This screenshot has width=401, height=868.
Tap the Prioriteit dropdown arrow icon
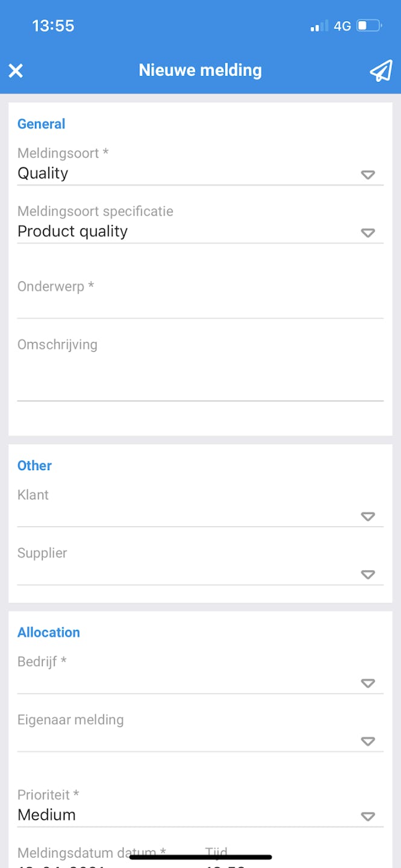click(368, 817)
